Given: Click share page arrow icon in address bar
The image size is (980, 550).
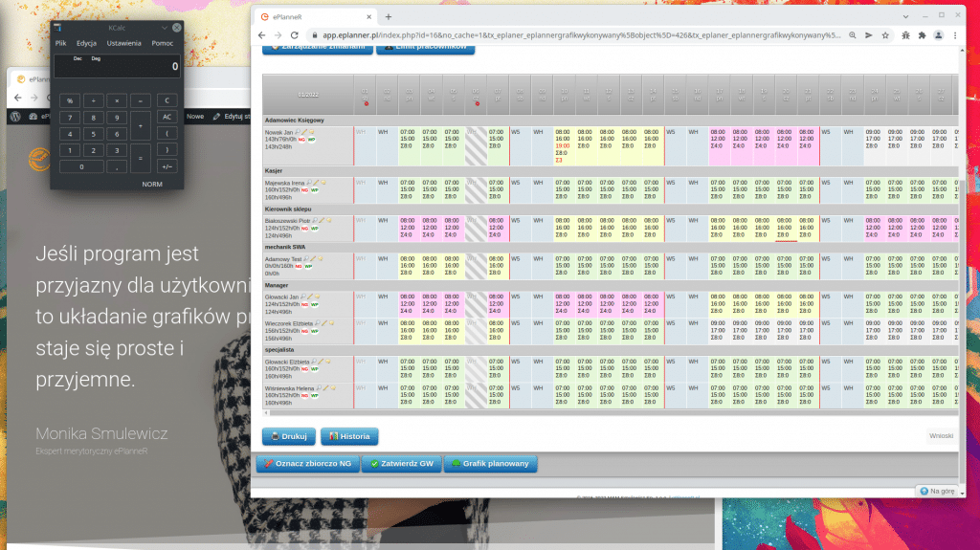Looking at the screenshot, I should tap(869, 35).
